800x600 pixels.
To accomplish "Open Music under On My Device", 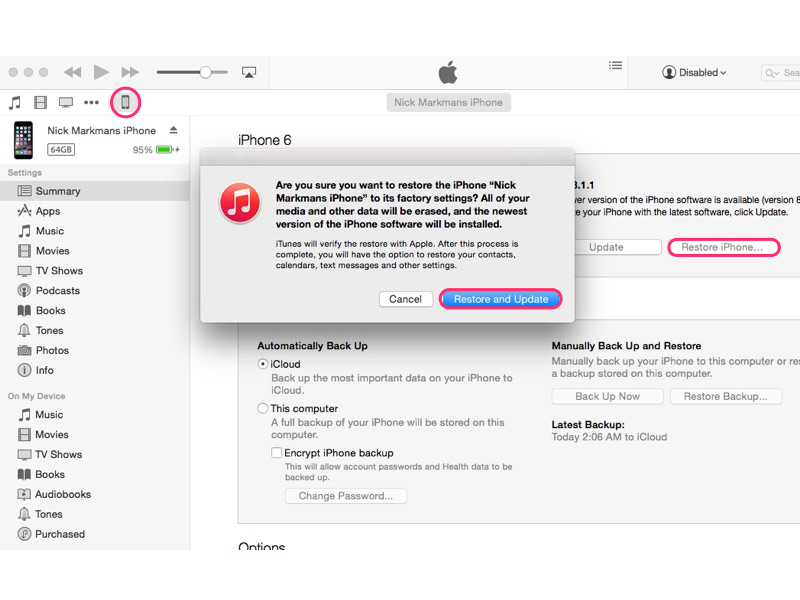I will coord(95,414).
